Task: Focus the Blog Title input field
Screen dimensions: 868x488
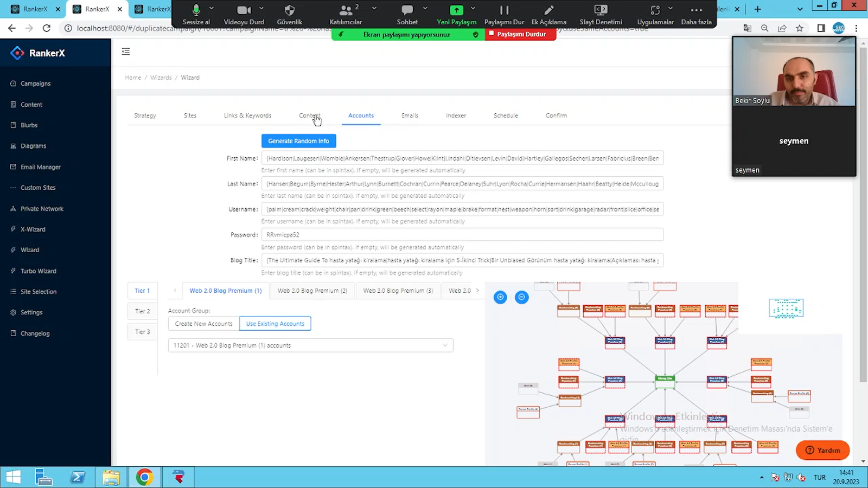Action: coord(462,260)
